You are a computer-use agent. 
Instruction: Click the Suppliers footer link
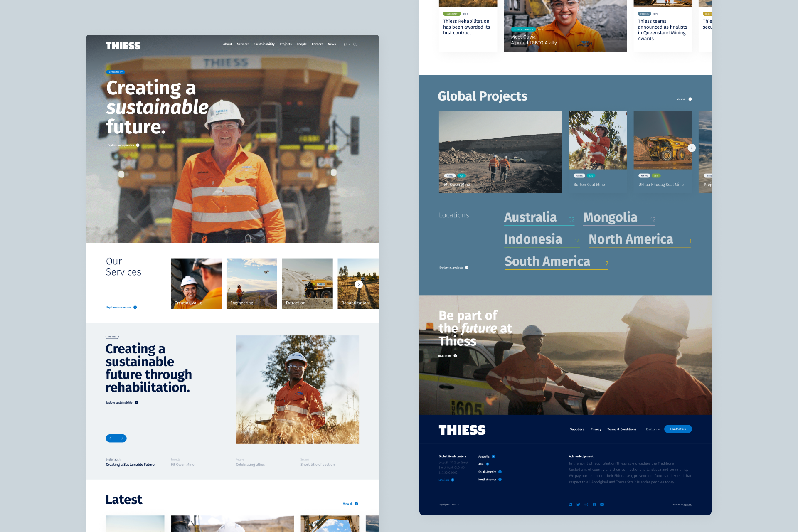577,429
